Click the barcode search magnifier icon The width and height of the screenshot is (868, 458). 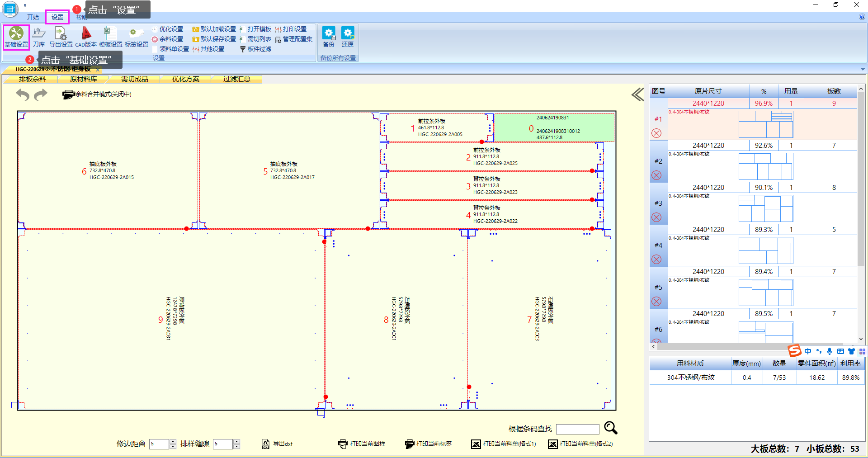click(x=611, y=428)
